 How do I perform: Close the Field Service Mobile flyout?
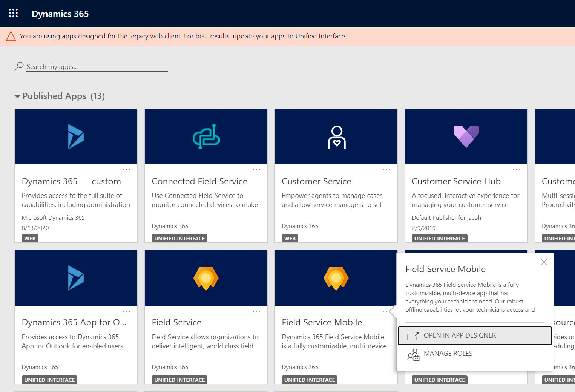click(x=544, y=262)
